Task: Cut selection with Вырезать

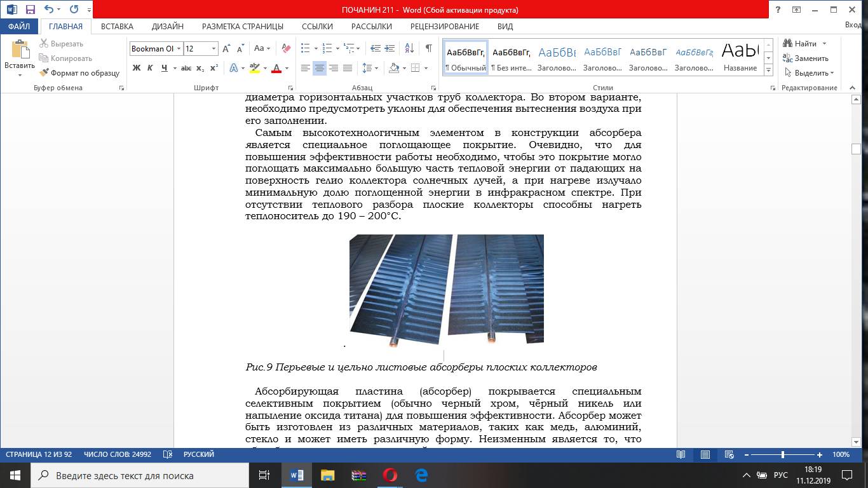Action: click(62, 44)
